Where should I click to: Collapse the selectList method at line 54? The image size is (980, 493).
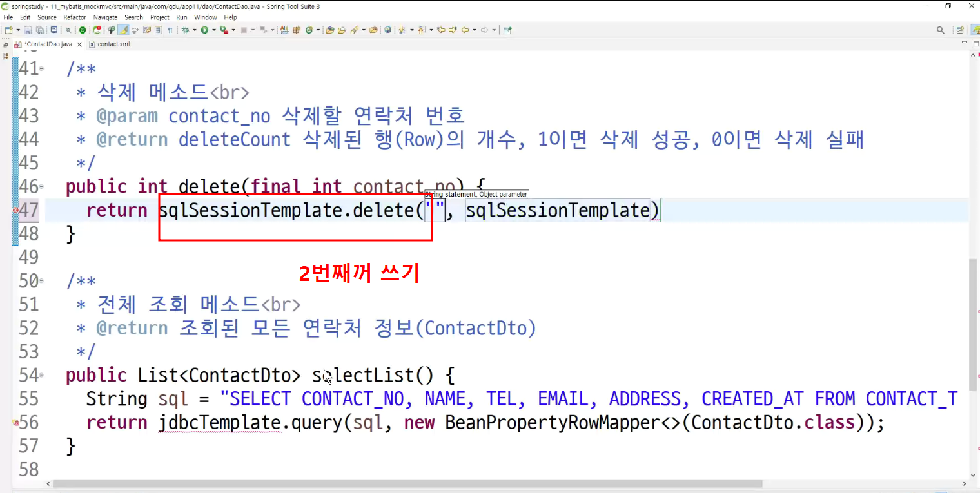pos(41,375)
